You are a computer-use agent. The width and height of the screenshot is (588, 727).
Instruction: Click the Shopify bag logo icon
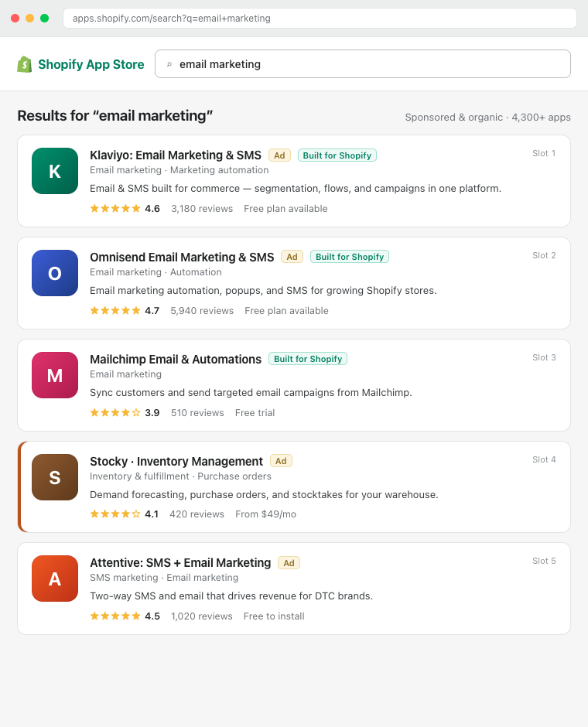(x=25, y=64)
